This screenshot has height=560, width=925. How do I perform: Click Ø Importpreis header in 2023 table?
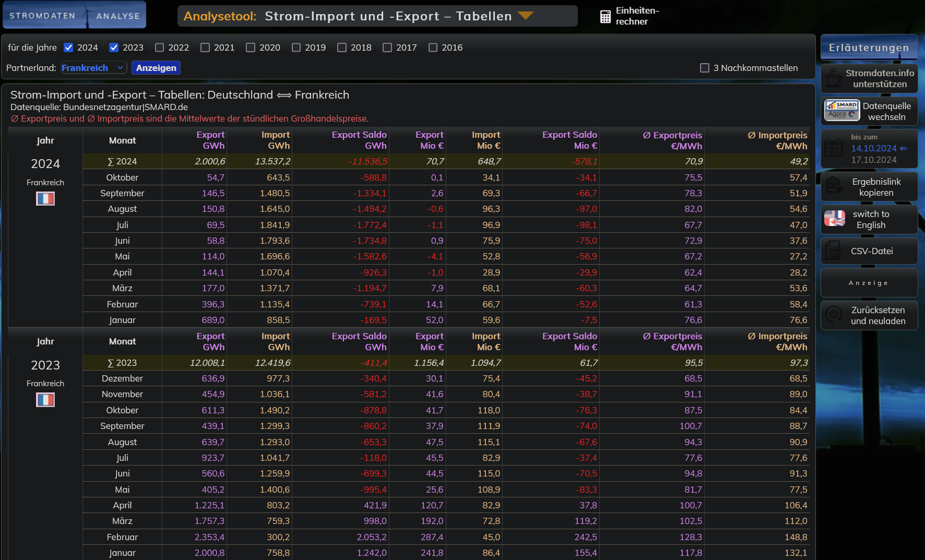777,341
